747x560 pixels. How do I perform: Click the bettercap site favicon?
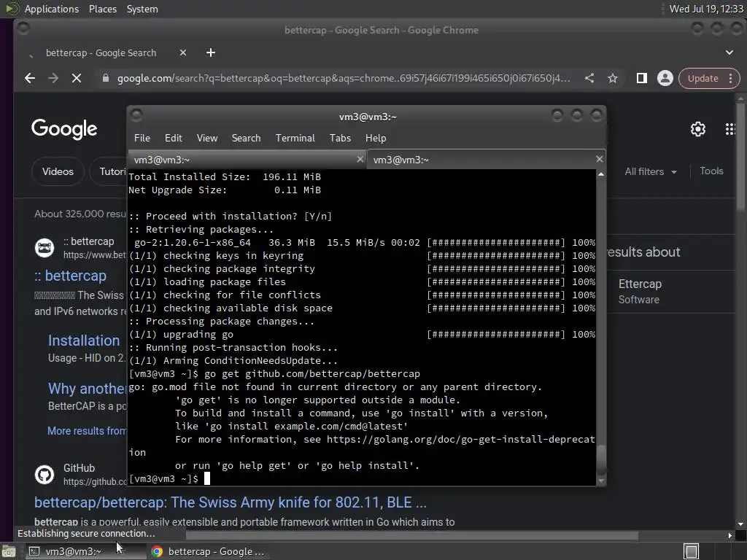click(44, 248)
